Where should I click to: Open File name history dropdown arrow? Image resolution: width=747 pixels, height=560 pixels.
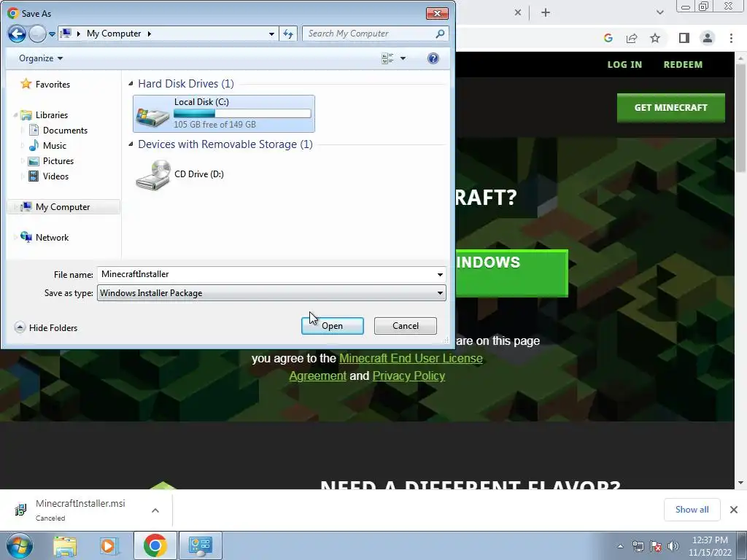click(x=440, y=274)
